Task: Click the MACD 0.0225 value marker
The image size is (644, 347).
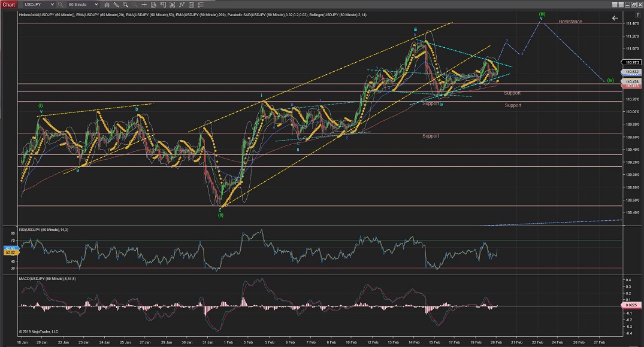Action: click(631, 305)
